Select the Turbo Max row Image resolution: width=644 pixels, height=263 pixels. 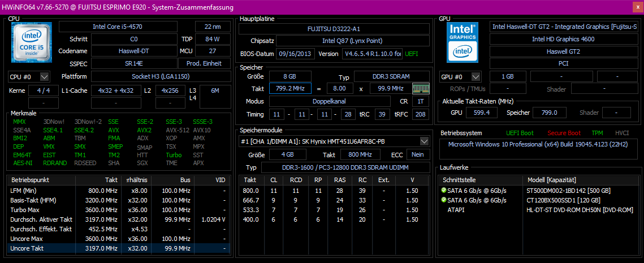point(118,210)
